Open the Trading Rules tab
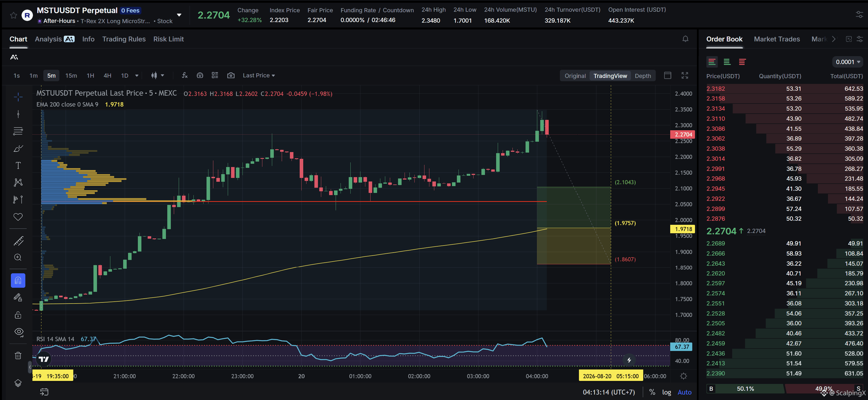The width and height of the screenshot is (868, 400). pos(124,39)
